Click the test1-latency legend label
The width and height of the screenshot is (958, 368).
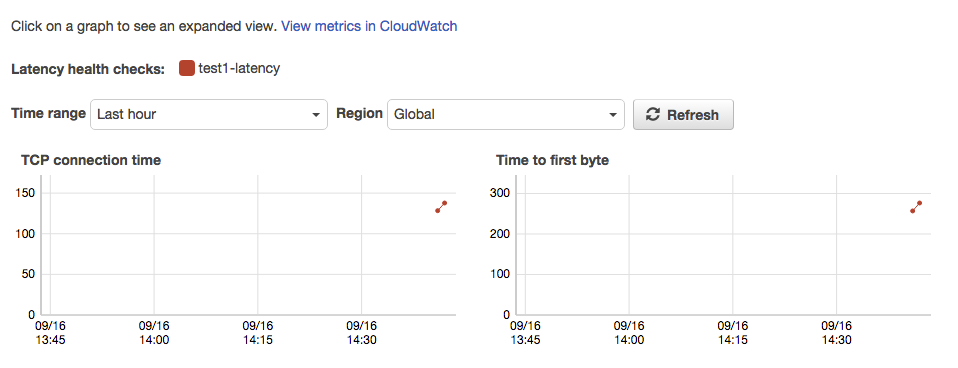[239, 68]
